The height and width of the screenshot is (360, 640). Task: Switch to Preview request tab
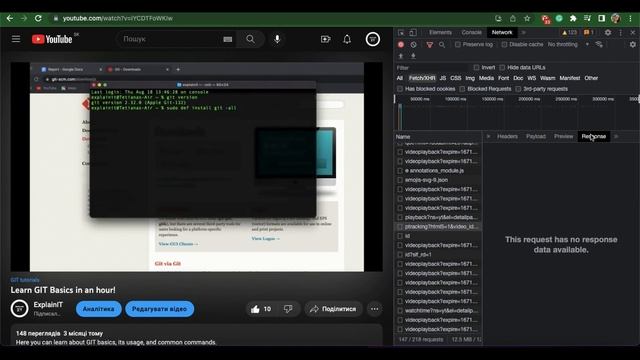[564, 136]
